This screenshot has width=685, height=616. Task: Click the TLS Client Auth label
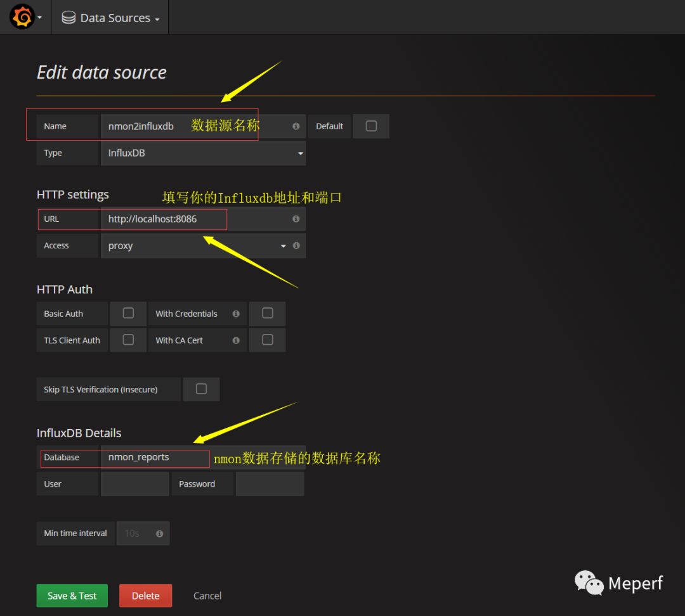pos(72,340)
